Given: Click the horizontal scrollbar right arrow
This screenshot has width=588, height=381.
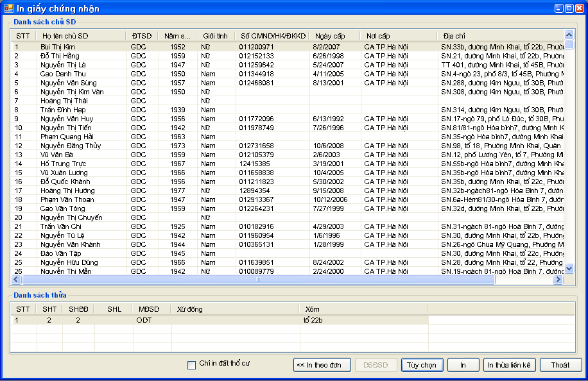Looking at the screenshot, I should pos(558,280).
